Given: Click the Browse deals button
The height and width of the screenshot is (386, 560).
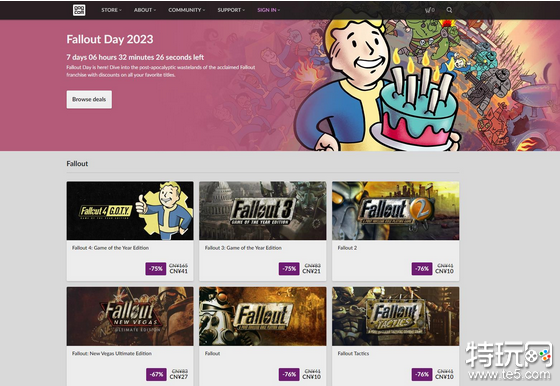Looking at the screenshot, I should (x=89, y=99).
